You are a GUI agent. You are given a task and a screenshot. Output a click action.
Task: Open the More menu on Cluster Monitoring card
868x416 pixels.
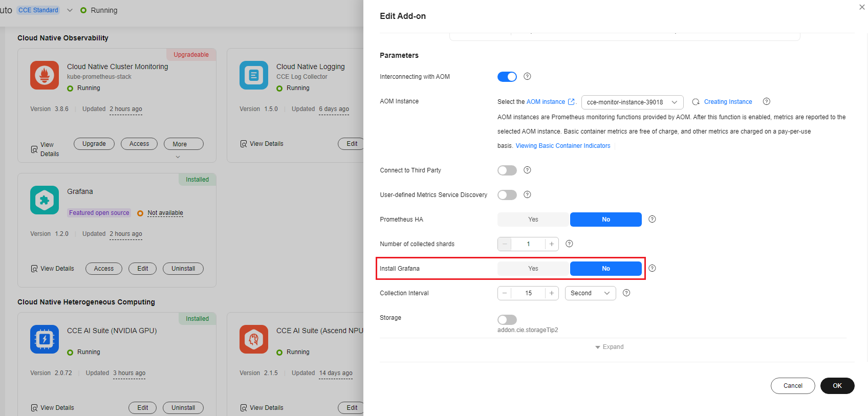tap(184, 144)
